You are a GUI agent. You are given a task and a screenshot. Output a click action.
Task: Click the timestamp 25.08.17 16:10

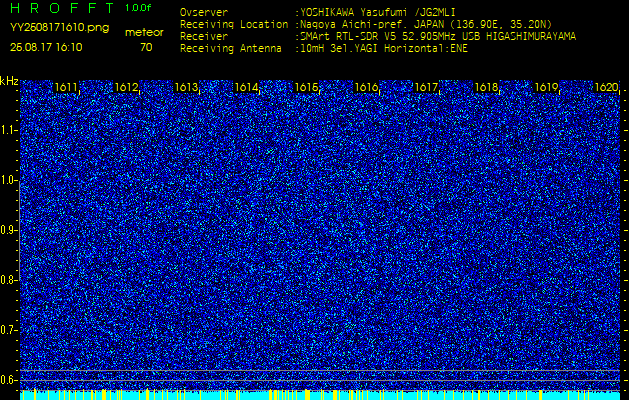[x=46, y=47]
